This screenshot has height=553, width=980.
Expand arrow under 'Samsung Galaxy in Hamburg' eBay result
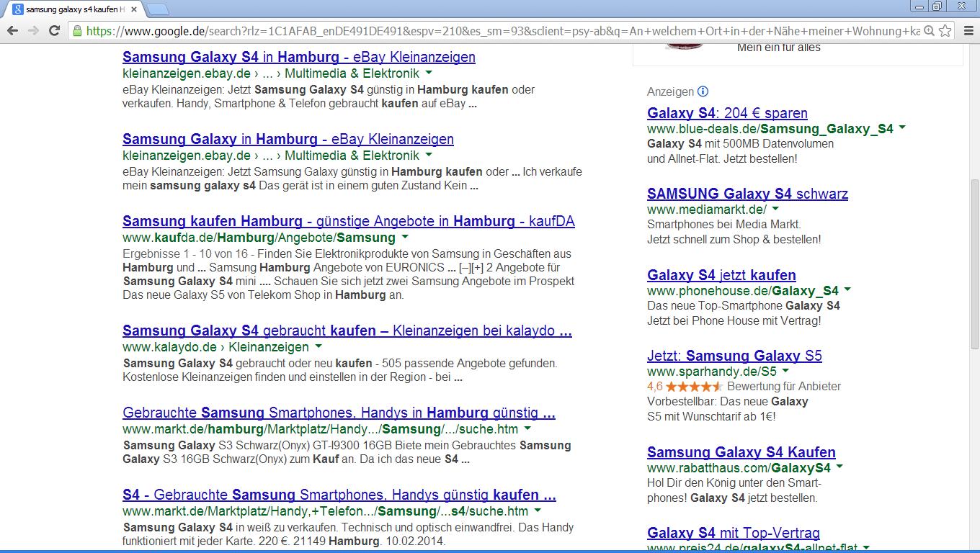click(x=429, y=155)
